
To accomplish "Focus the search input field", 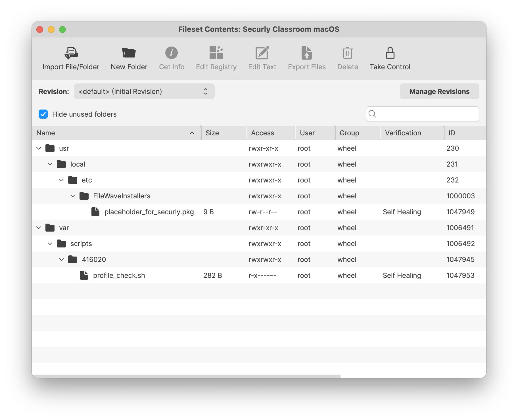I will 422,114.
